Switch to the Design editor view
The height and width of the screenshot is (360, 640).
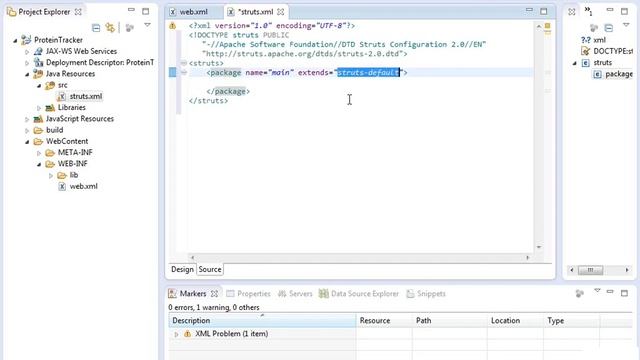pos(182,269)
